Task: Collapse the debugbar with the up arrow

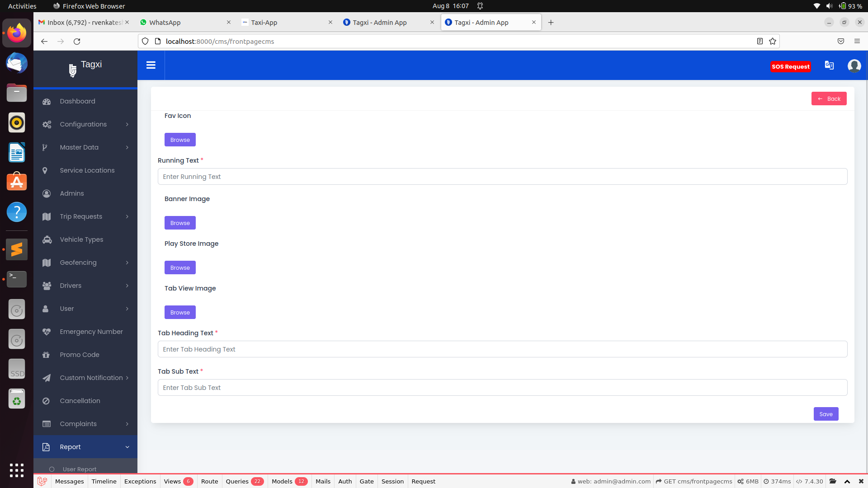Action: [847, 481]
